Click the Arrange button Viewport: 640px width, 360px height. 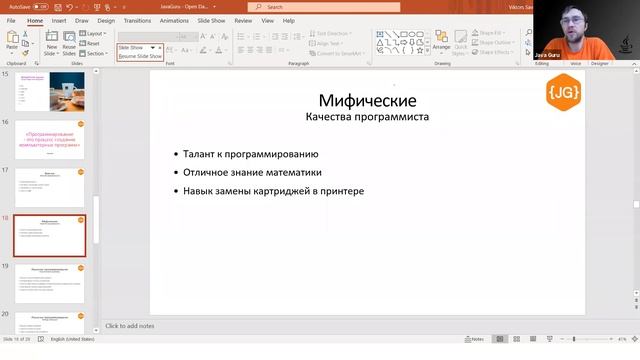[441, 41]
